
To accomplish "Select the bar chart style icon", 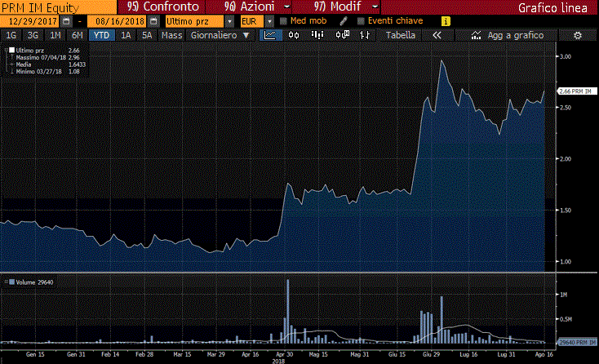I will (x=317, y=35).
